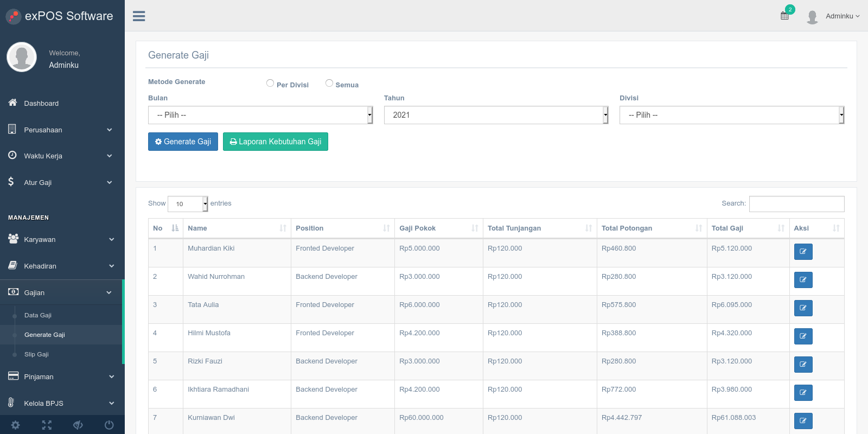
Task: Edit salary row for Kurniawan Dwi
Action: point(803,421)
